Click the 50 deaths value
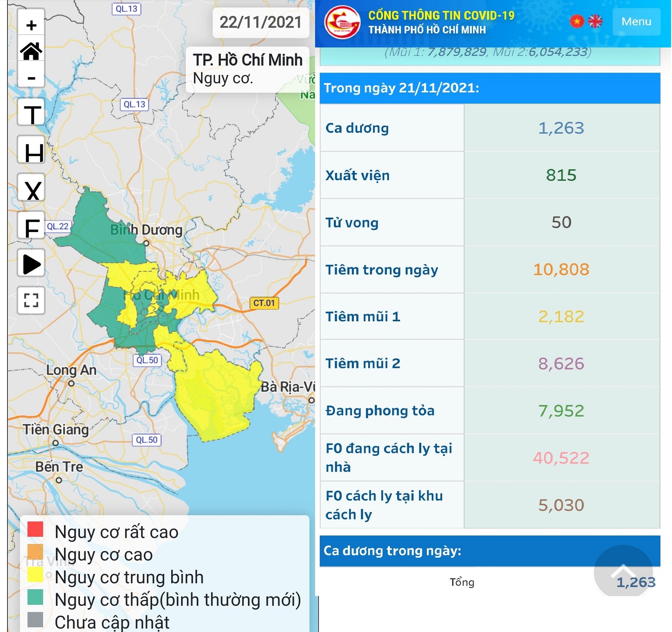This screenshot has width=672, height=632. [561, 222]
